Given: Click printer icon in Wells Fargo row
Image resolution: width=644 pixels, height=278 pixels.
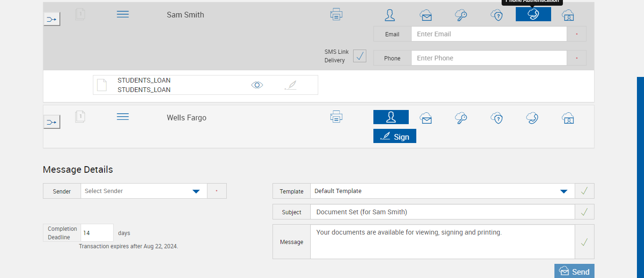Looking at the screenshot, I should point(336,117).
